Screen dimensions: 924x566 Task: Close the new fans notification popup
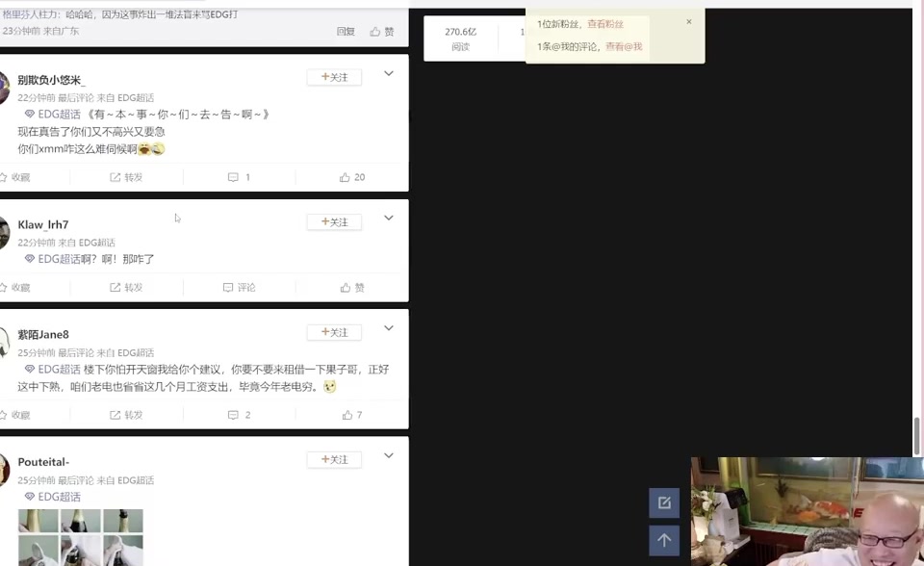coord(688,21)
